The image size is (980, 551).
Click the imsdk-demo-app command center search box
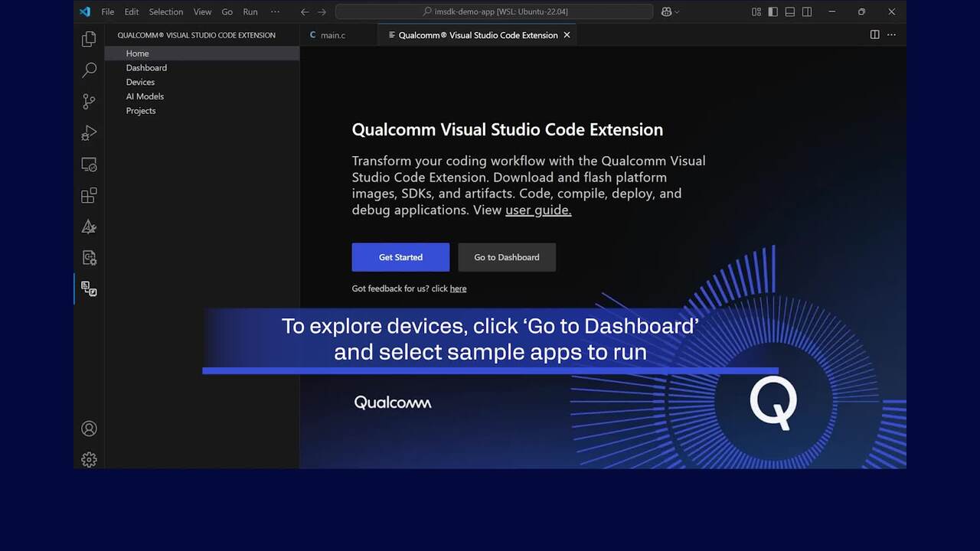tap(494, 11)
